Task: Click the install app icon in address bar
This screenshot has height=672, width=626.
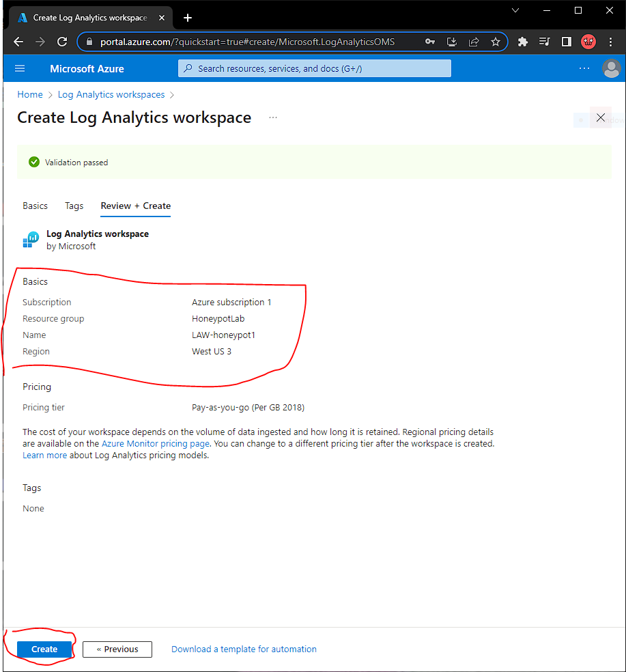Action: click(x=452, y=42)
